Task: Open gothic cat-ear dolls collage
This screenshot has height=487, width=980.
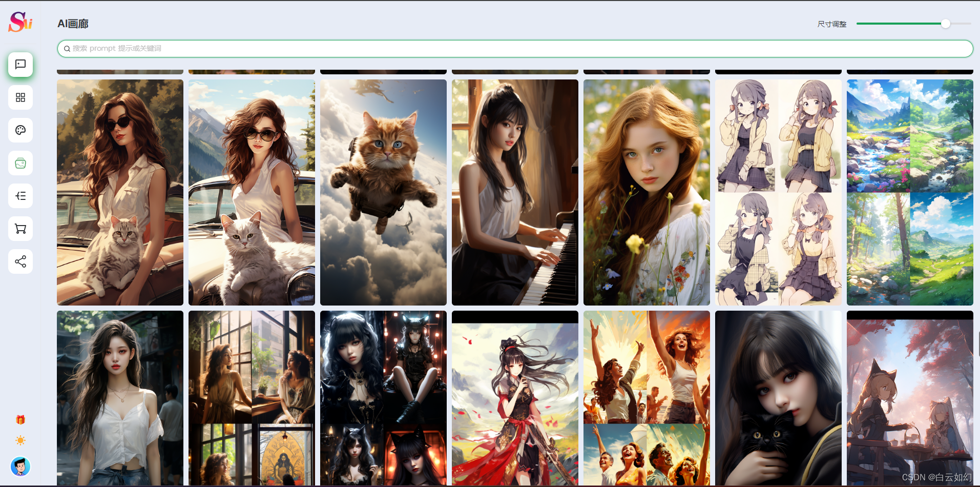Action: (x=383, y=398)
